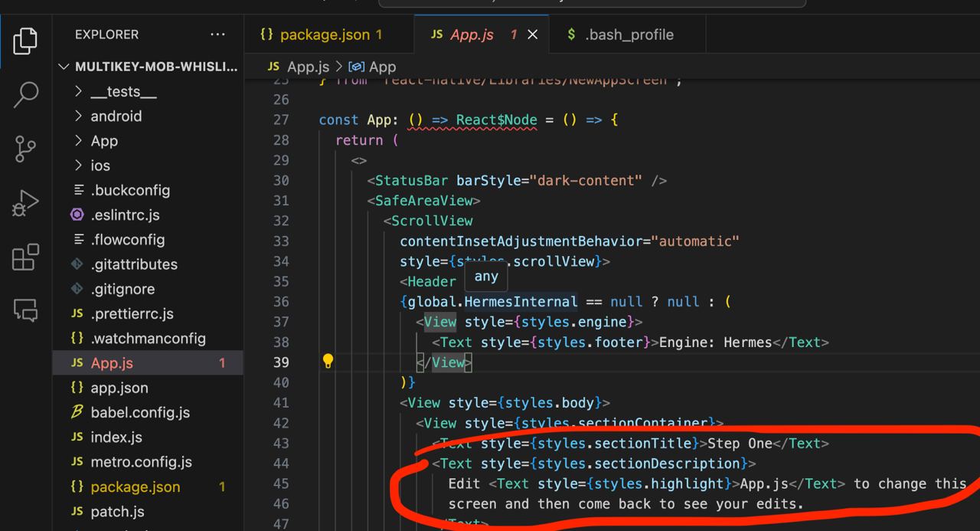Viewport: 980px width, 531px height.
Task: Click the StatusBar tag on line 30
Action: 411,181
